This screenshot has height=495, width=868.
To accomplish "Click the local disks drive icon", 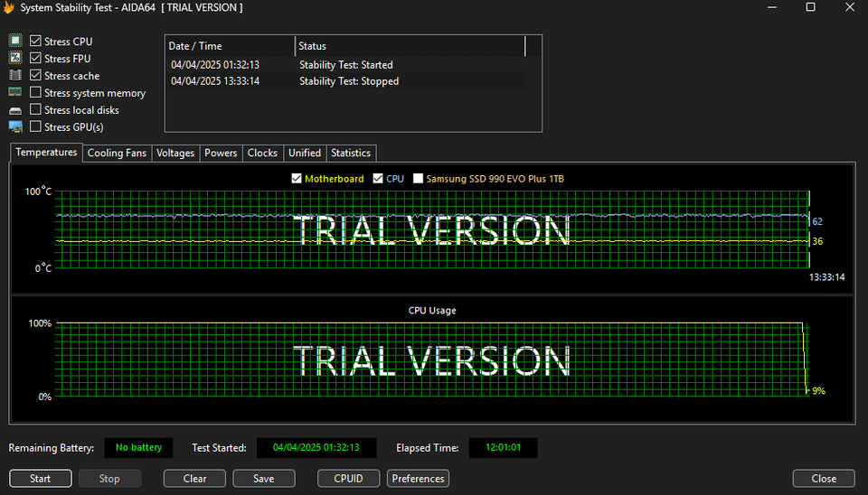I will pyautogui.click(x=15, y=110).
